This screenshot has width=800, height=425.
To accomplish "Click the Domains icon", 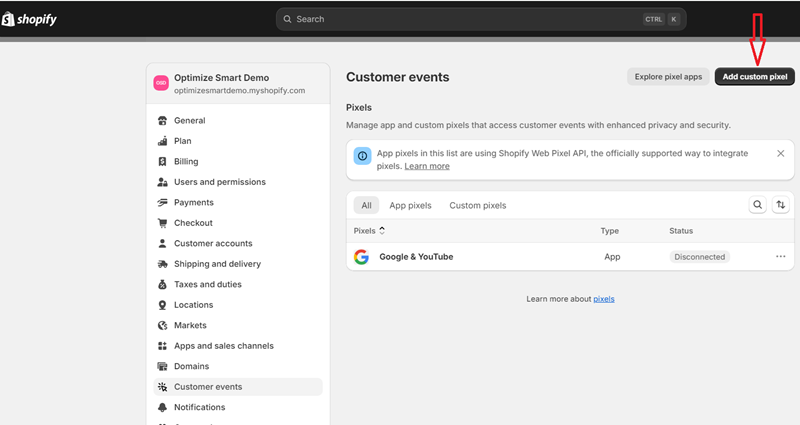I will 162,366.
